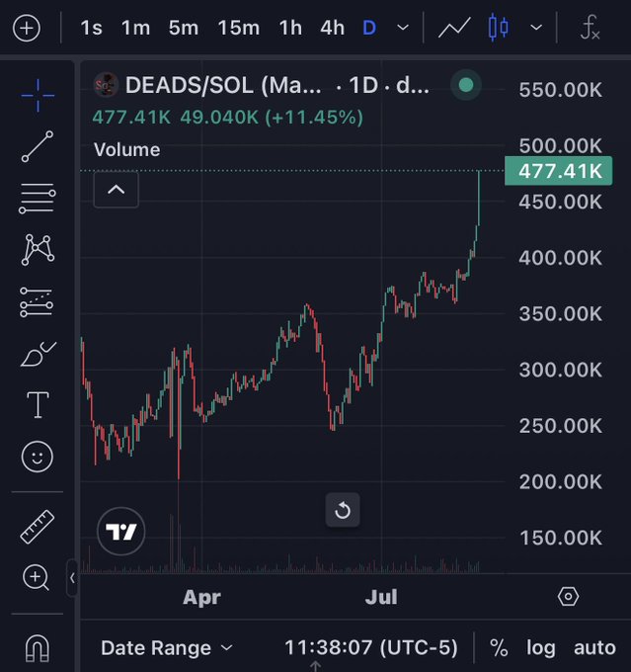Select the forecasting and projection tool
Viewport: 631px width, 672px height.
click(37, 302)
